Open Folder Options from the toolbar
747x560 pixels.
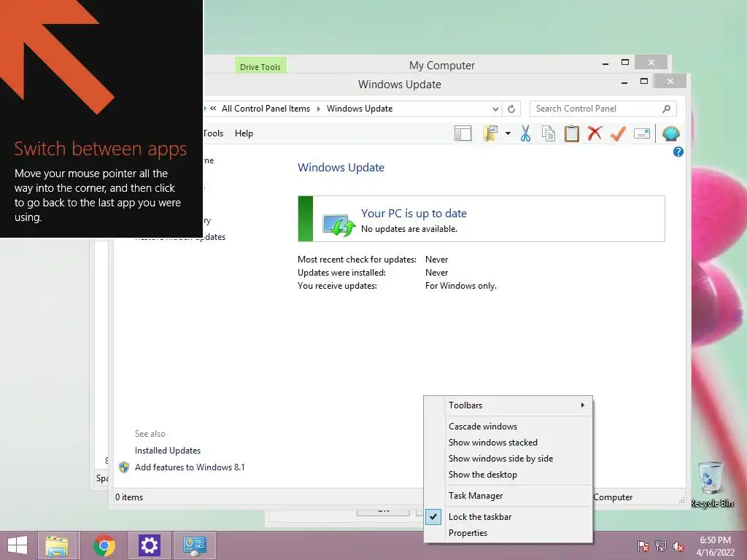point(490,133)
